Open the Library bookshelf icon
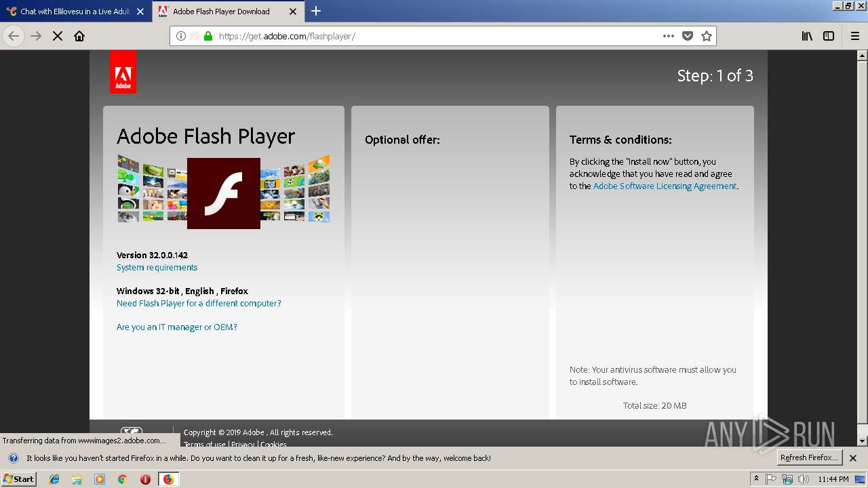Viewport: 868px width, 488px height. (807, 36)
